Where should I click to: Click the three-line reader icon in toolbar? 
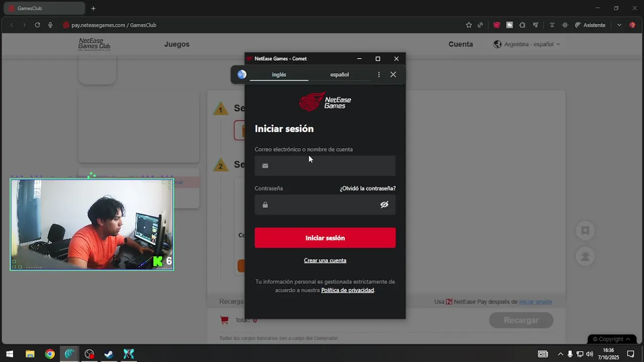tap(552, 25)
